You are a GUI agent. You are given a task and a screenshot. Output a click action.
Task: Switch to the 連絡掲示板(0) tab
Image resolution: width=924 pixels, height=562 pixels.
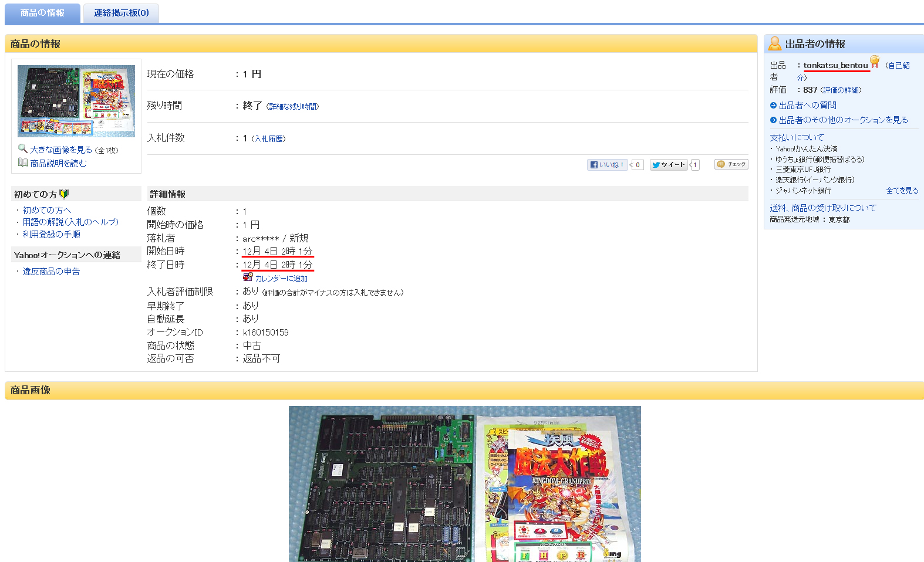121,13
